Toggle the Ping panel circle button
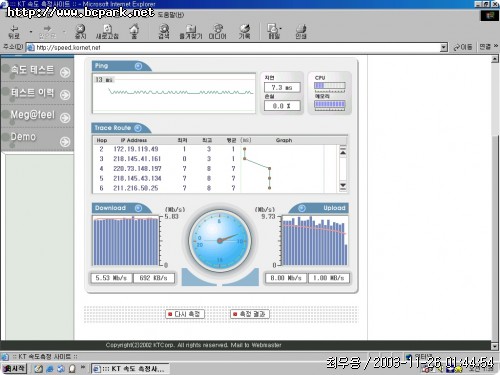Screen dimensions: 500x375 click(138, 66)
